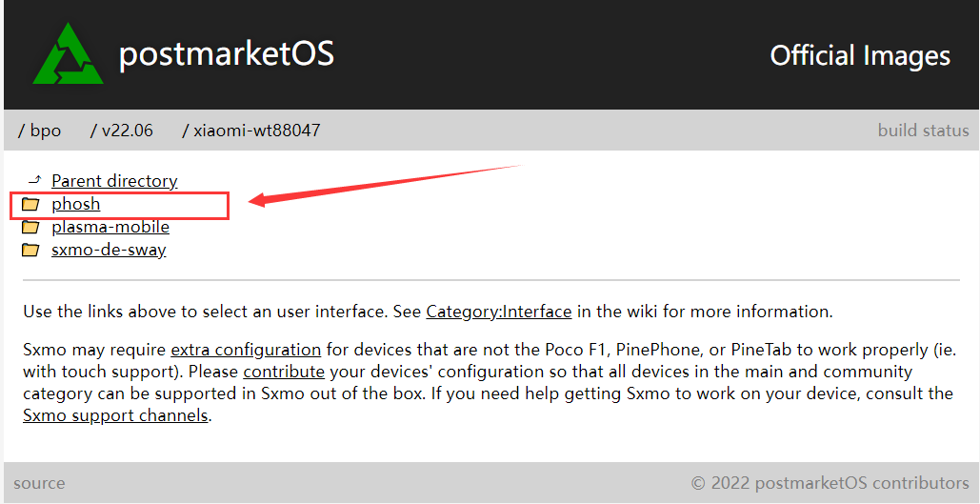This screenshot has width=980, height=504.
Task: Open the phosh folder link
Action: coord(75,204)
